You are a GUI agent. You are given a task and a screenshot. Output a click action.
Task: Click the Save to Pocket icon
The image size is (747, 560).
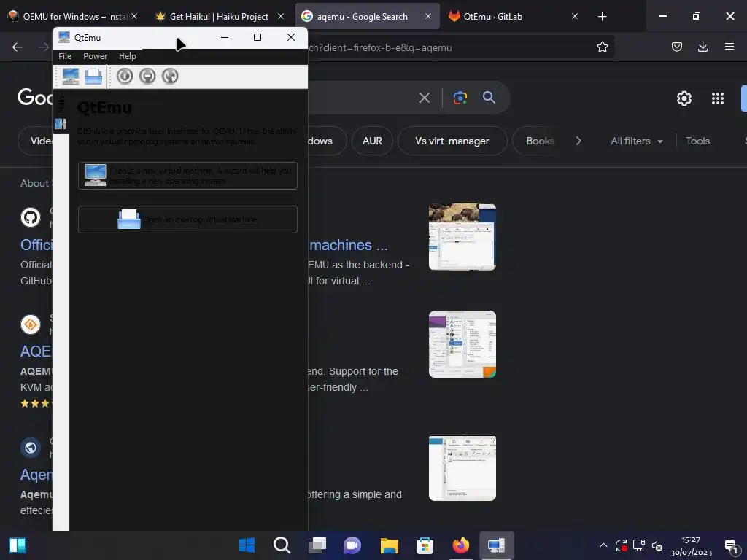[x=676, y=47]
